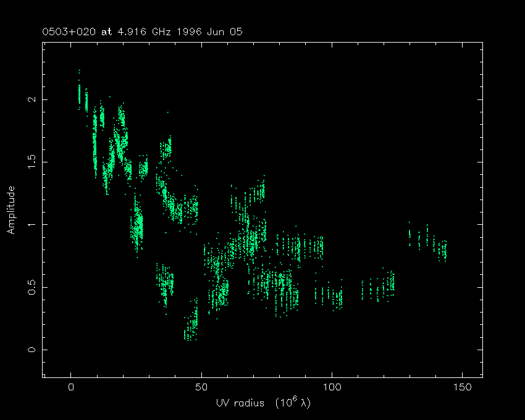
Task: Click the lowest data cluster near amplitude 0.2
Action: [191, 324]
